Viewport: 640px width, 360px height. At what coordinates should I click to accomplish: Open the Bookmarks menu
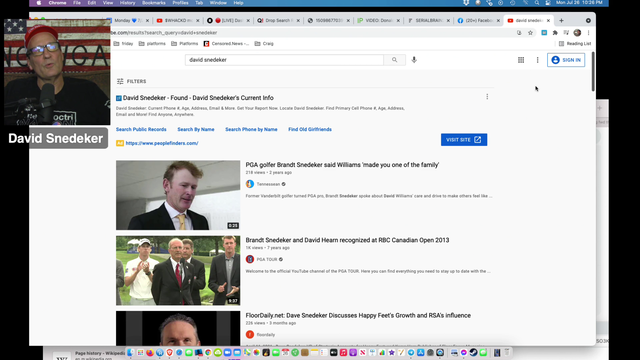click(x=153, y=3)
